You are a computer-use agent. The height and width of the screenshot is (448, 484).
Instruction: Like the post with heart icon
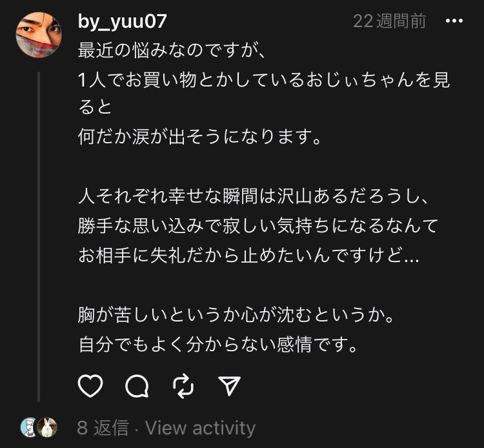[90, 386]
